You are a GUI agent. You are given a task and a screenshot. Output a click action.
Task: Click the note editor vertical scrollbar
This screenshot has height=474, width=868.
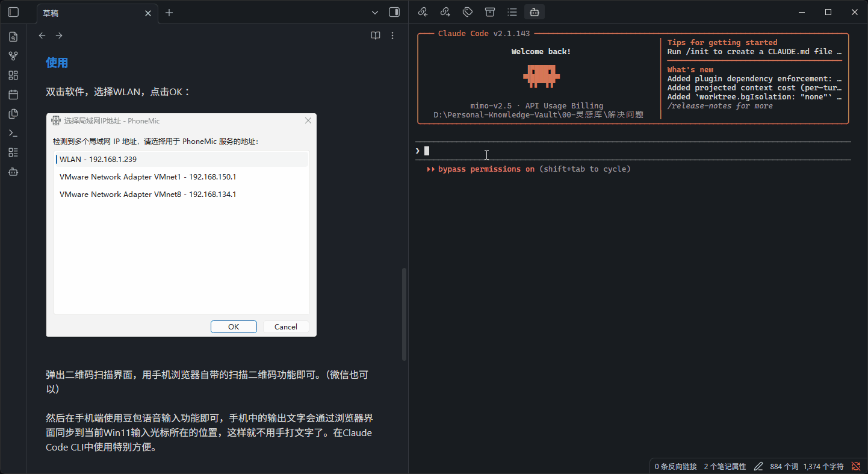point(404,314)
